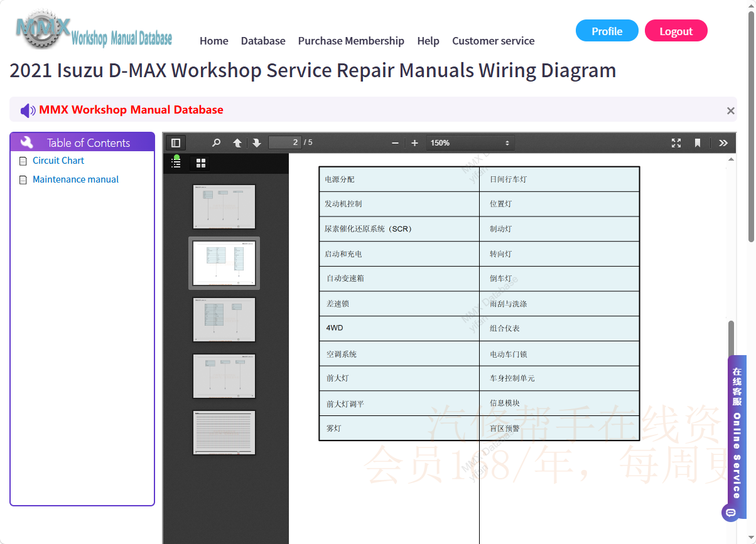This screenshot has height=544, width=756.
Task: Click the 尿素催化还原系统（SCR） cell
Action: point(399,229)
